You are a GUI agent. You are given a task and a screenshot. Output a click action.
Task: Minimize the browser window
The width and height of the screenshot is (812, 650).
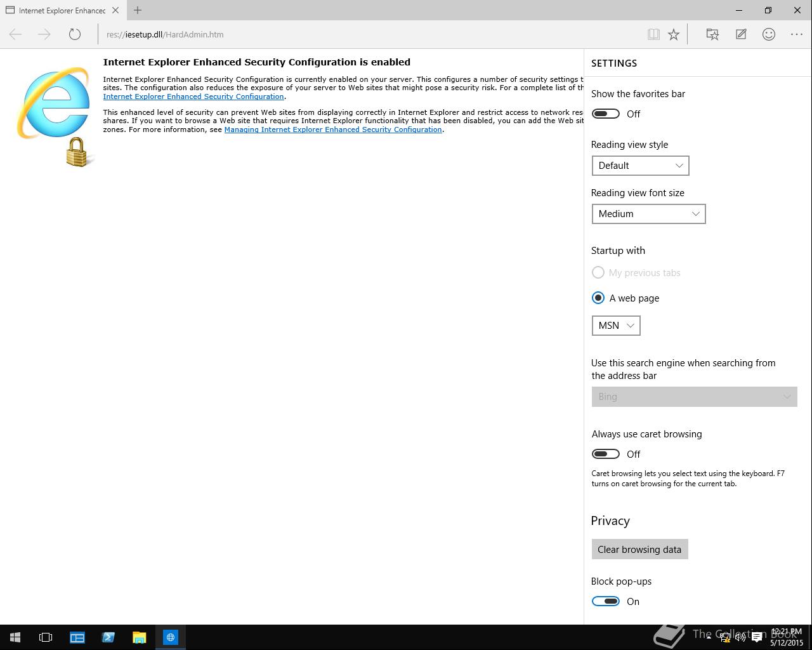click(x=739, y=10)
